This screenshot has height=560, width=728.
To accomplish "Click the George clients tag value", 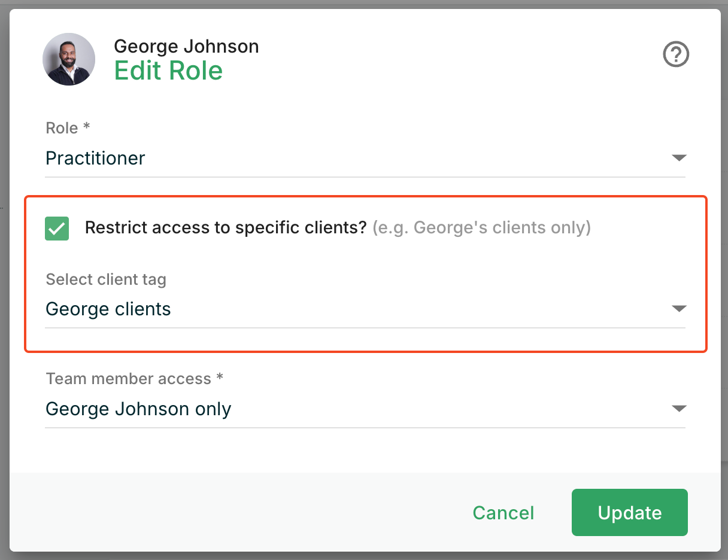I will click(108, 309).
